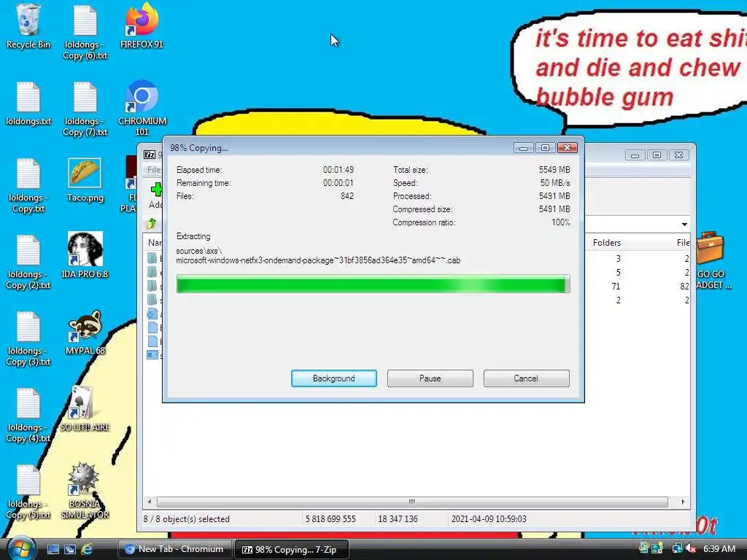The image size is (747, 560).
Task: Launch the IDA PRO 6.8 shortcut
Action: pos(85,255)
